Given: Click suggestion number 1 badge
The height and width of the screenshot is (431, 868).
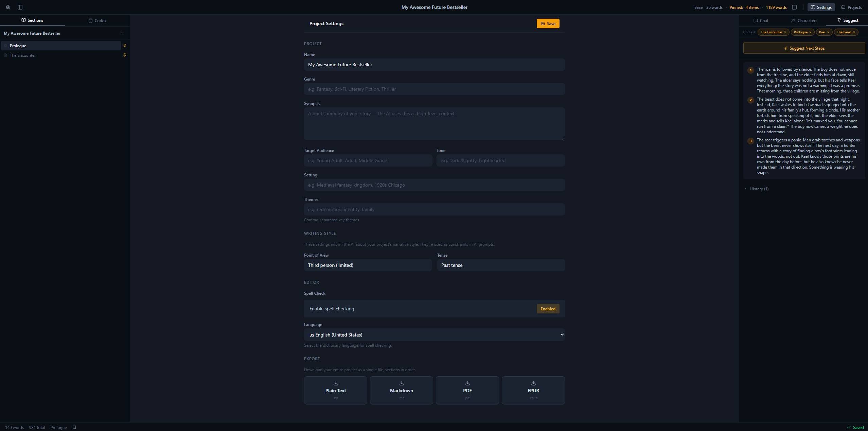Looking at the screenshot, I should click(751, 70).
